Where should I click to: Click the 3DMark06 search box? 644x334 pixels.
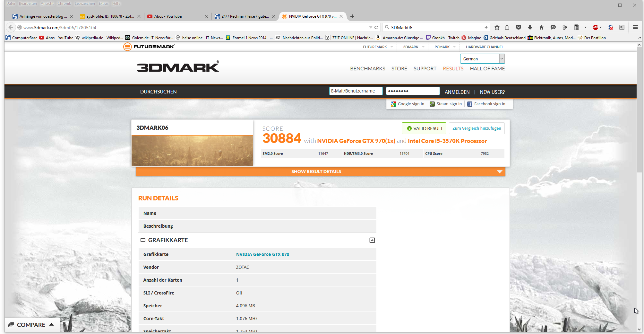coord(436,27)
